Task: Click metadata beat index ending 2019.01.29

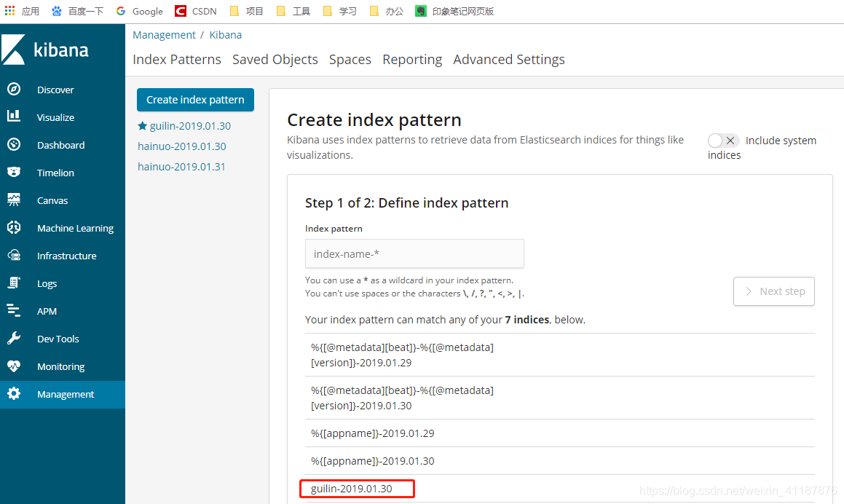Action: [x=560, y=355]
